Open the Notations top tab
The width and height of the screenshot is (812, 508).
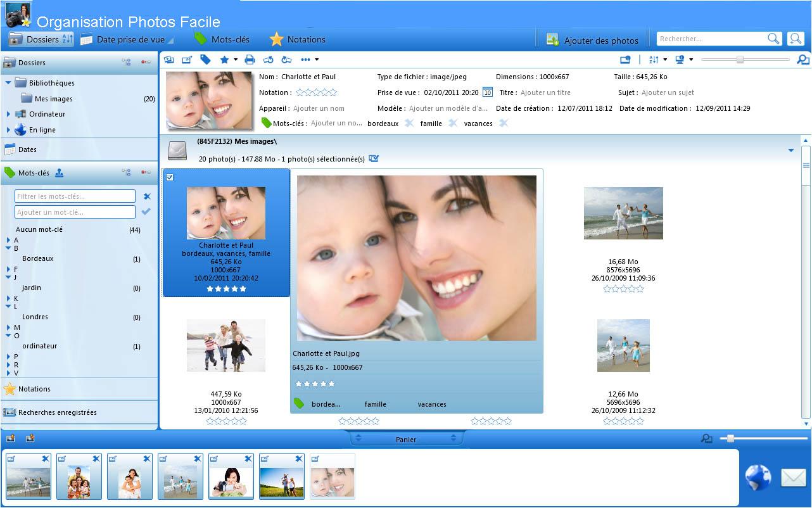pos(297,39)
